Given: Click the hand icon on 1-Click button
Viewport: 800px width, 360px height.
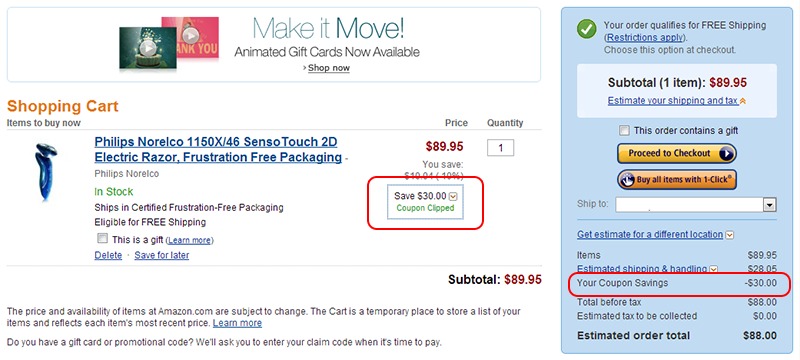Looking at the screenshot, I should 628,179.
